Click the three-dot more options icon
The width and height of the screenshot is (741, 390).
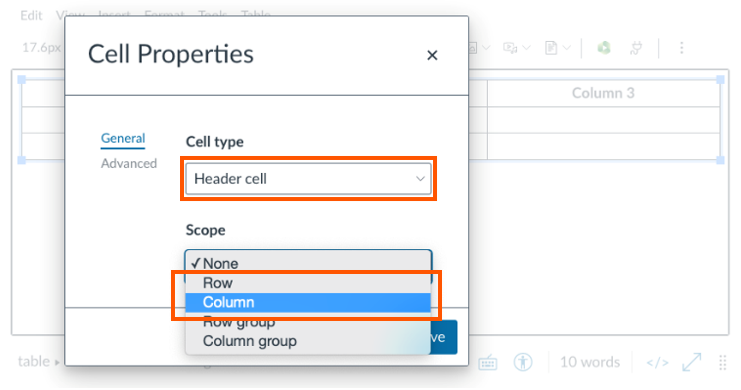pos(681,48)
